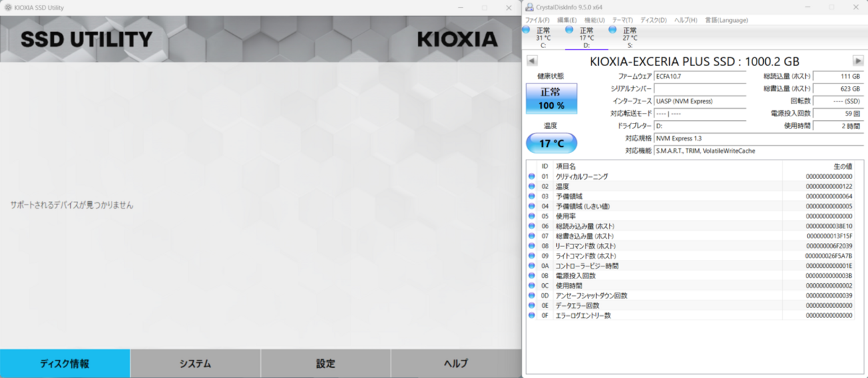Click the D: drive blue status orb
The width and height of the screenshot is (868, 378).
[x=570, y=30]
